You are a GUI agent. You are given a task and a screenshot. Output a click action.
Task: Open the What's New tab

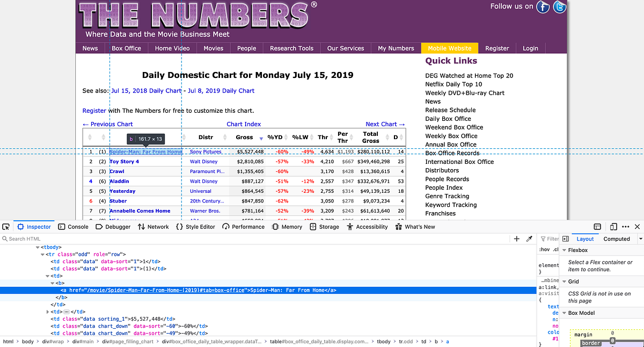(415, 227)
